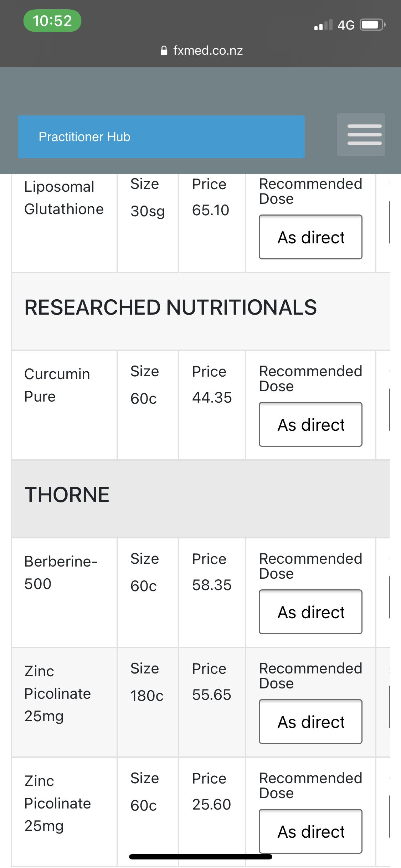Screen dimensions: 401x868
Task: Tap the battery status icon
Action: pos(372,25)
